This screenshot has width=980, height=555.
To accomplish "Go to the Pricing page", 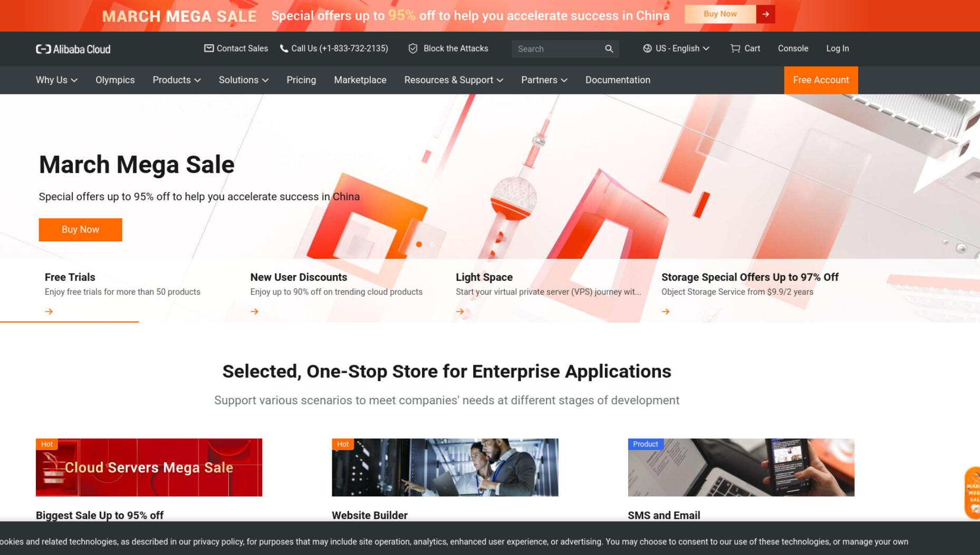I will coord(301,80).
